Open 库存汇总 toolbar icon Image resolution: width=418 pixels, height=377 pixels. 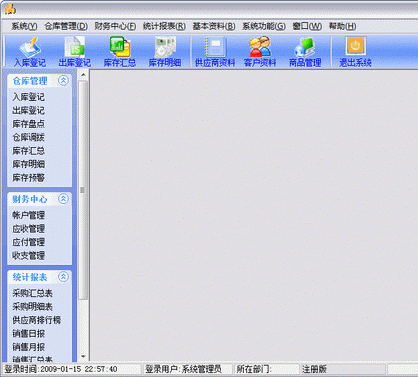click(120, 52)
